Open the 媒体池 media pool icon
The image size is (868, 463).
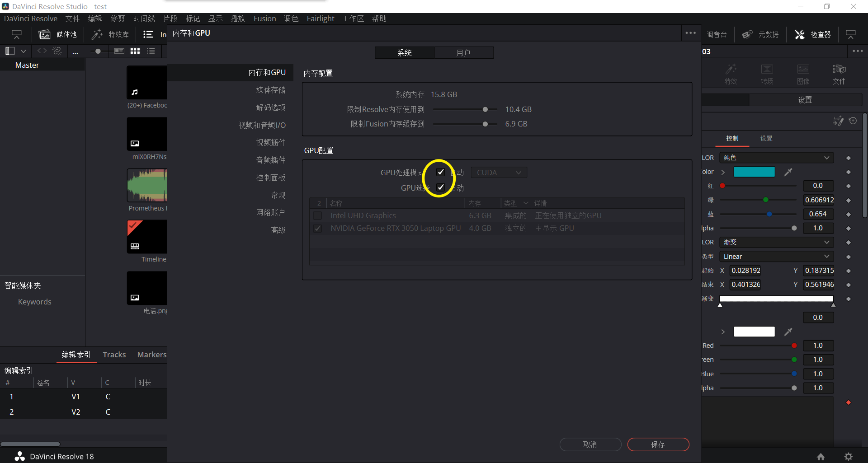pos(45,35)
